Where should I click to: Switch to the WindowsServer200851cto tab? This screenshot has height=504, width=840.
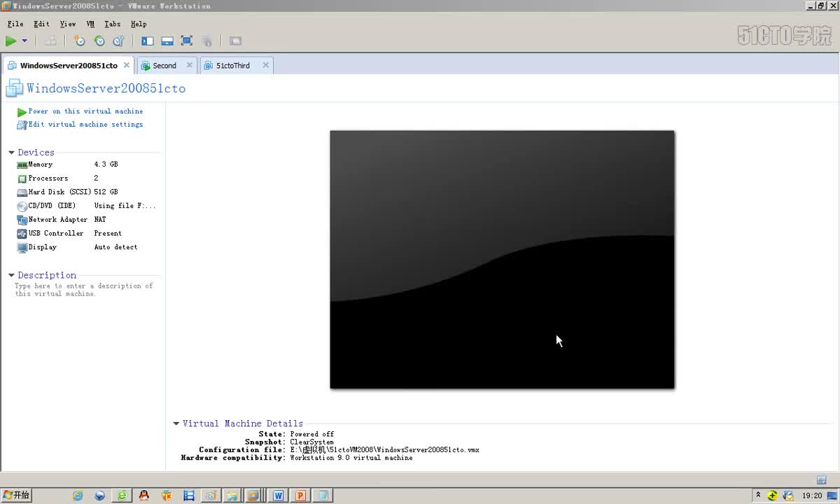[x=69, y=66]
